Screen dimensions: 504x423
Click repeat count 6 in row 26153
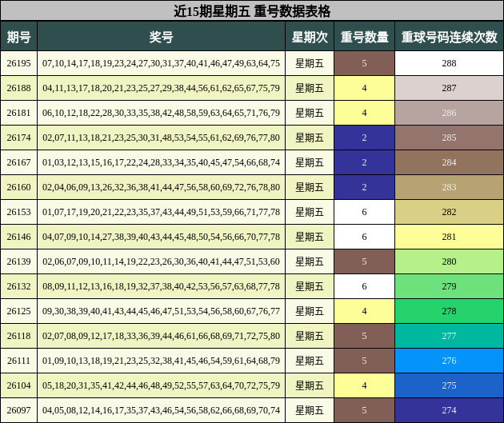pos(364,212)
